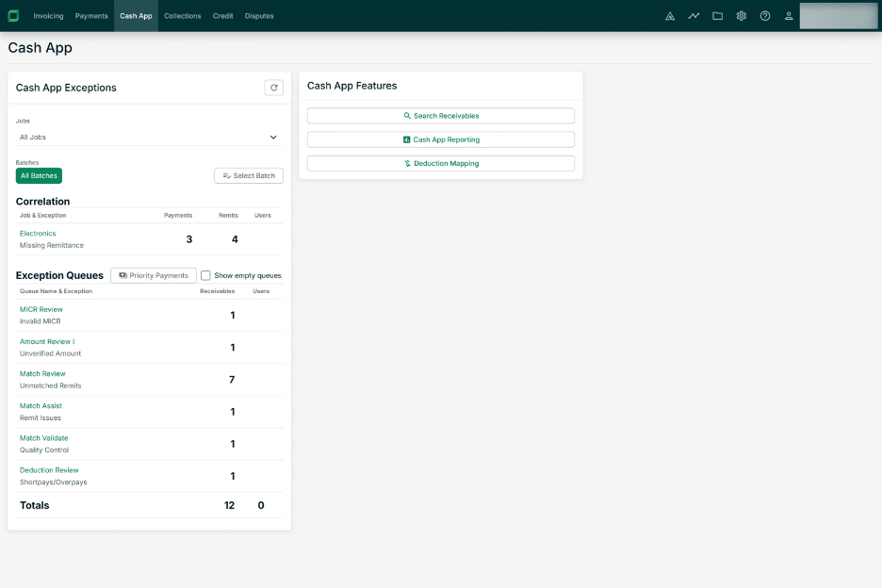The image size is (882, 588).
Task: Click the Quality Control exception text
Action: click(x=44, y=450)
